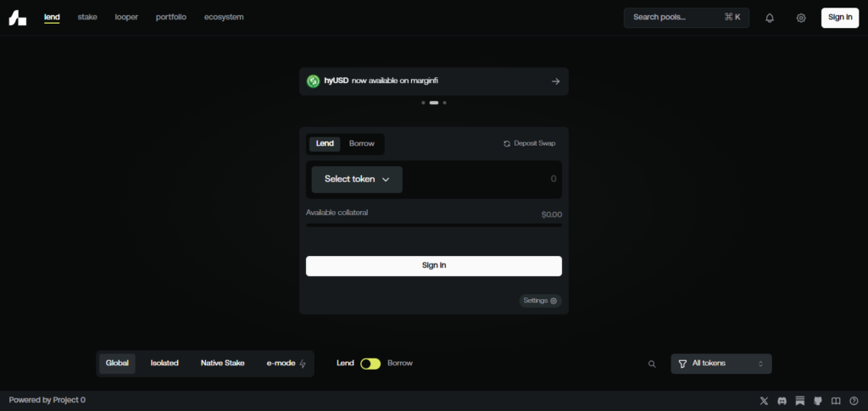This screenshot has height=411, width=868.
Task: Expand the All tokens filter dropdown
Action: pos(721,364)
